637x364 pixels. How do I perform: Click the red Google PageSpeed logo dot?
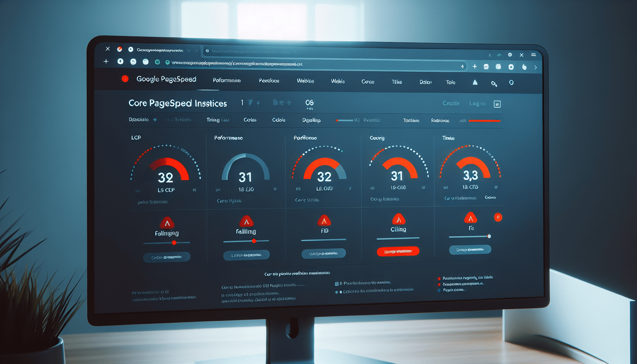tap(125, 79)
